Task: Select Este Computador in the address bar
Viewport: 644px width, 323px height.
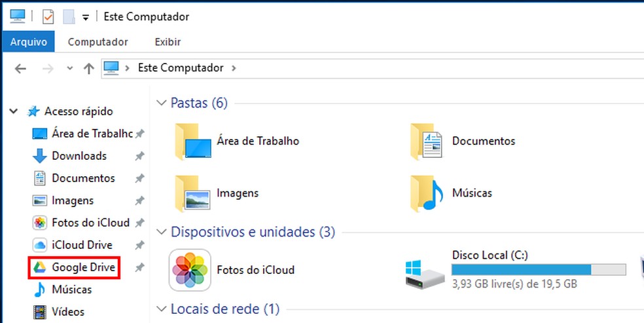Action: 181,67
